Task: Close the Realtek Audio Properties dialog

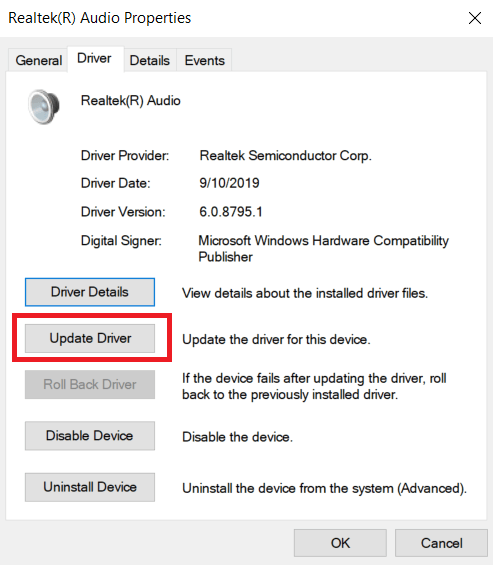Action: pos(475,18)
